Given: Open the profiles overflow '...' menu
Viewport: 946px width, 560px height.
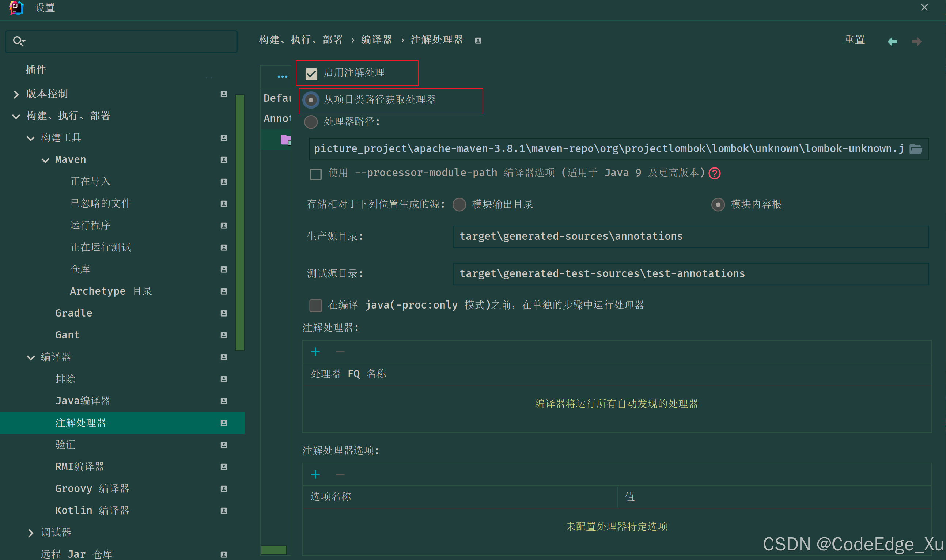Looking at the screenshot, I should 282,76.
